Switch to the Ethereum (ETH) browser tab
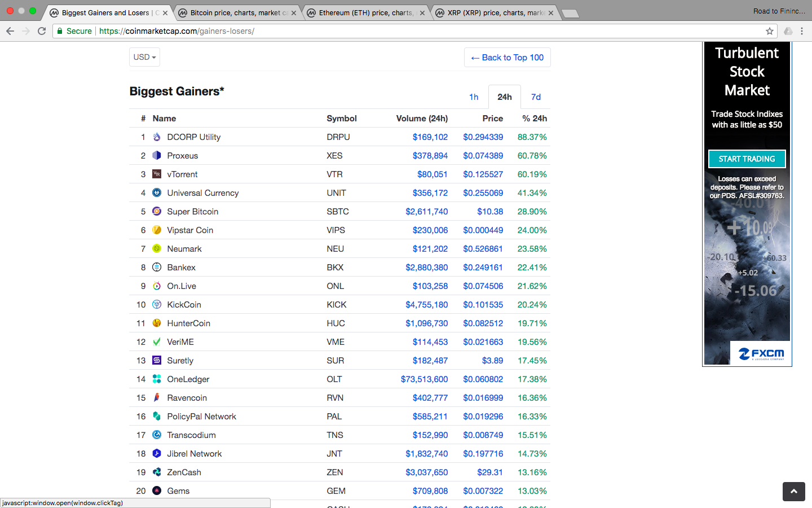This screenshot has width=812, height=508. (x=365, y=12)
